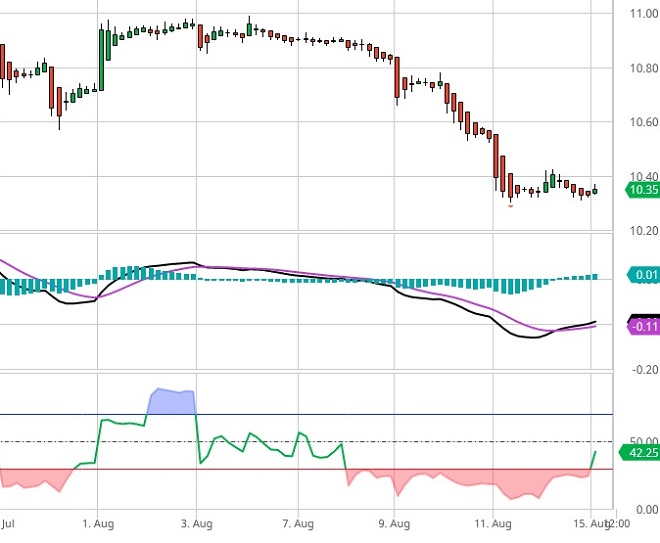Click the 10.20 price axis label
This screenshot has height=543, width=660.
[644, 231]
